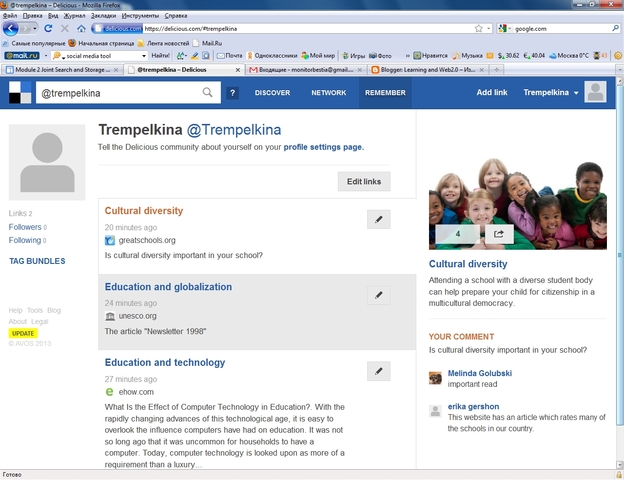Switch to Module 2 Joint Search and Storage tab
Viewport: 624px width, 480px height.
click(62, 70)
